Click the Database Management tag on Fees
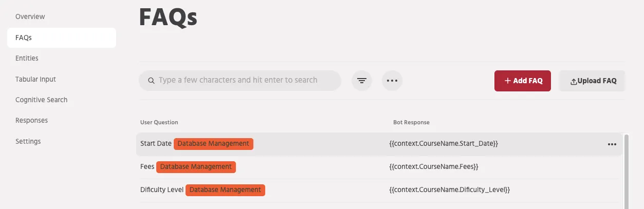644x209 pixels. [196, 166]
